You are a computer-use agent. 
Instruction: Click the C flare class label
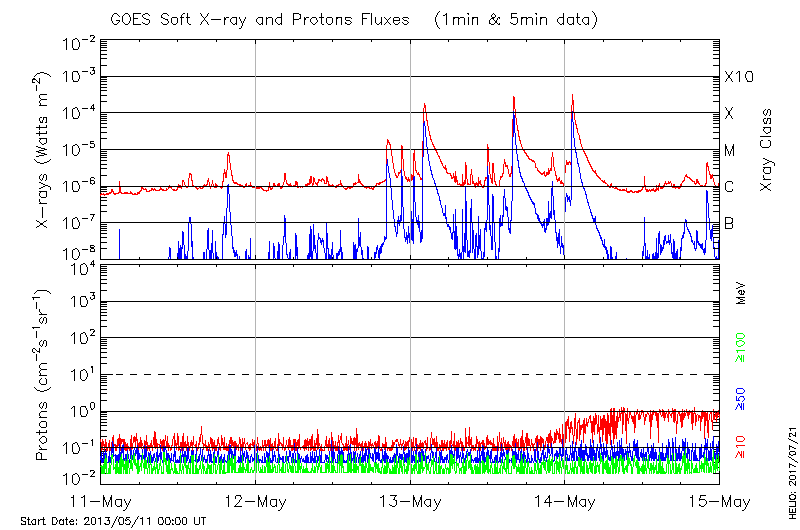point(730,187)
